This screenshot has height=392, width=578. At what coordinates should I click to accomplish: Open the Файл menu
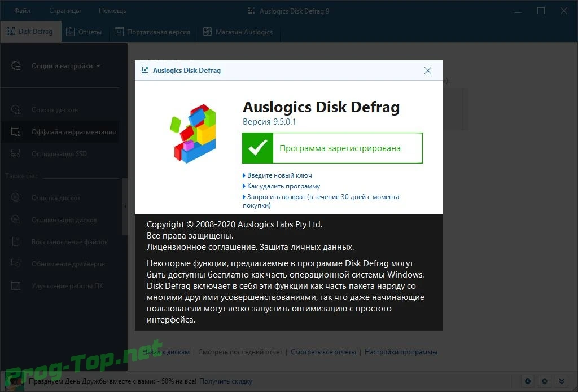(x=22, y=11)
